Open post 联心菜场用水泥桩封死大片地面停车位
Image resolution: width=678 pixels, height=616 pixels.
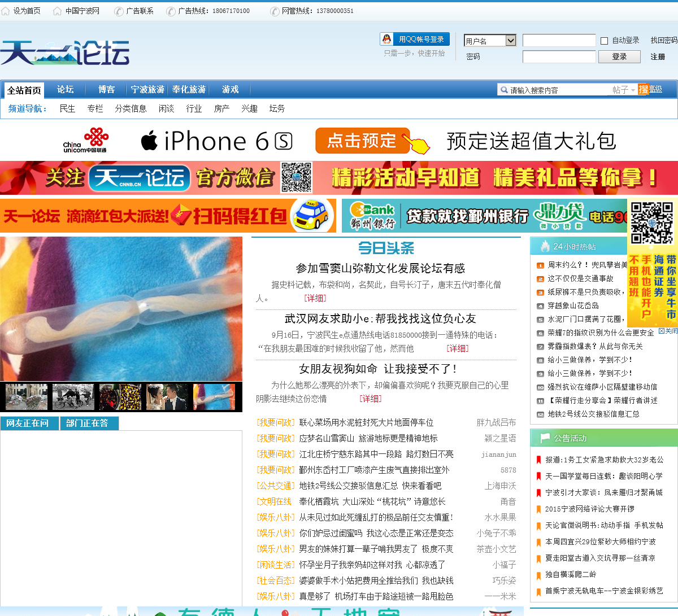[366, 422]
